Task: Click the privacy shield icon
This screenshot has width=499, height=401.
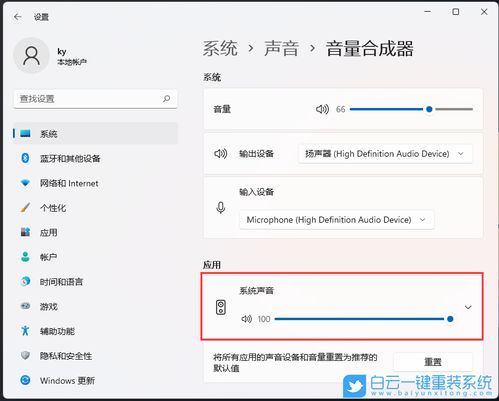Action: click(25, 355)
